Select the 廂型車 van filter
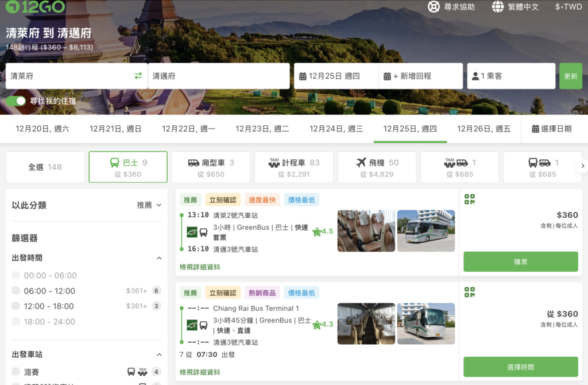The width and height of the screenshot is (588, 385). pos(211,167)
